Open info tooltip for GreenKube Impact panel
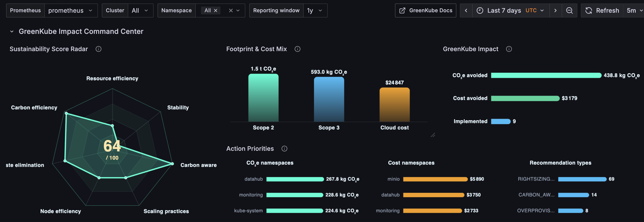Image resolution: width=644 pixels, height=222 pixels. [509, 49]
